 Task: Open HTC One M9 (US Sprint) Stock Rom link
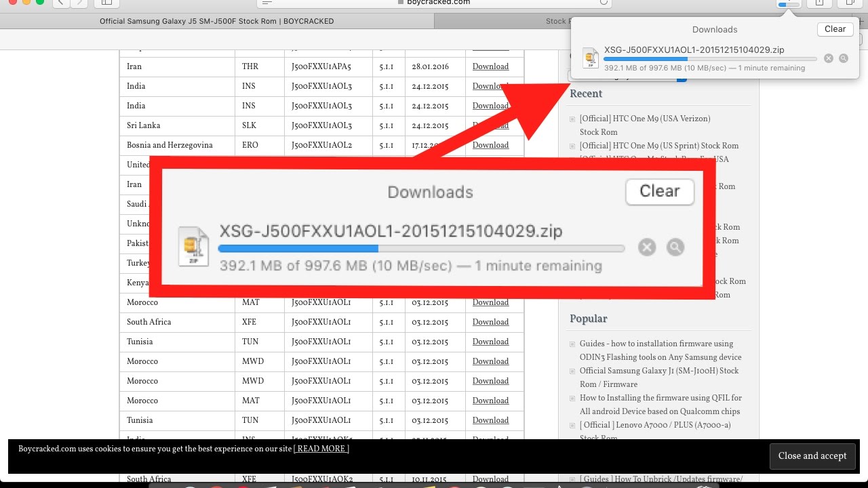[x=659, y=146]
